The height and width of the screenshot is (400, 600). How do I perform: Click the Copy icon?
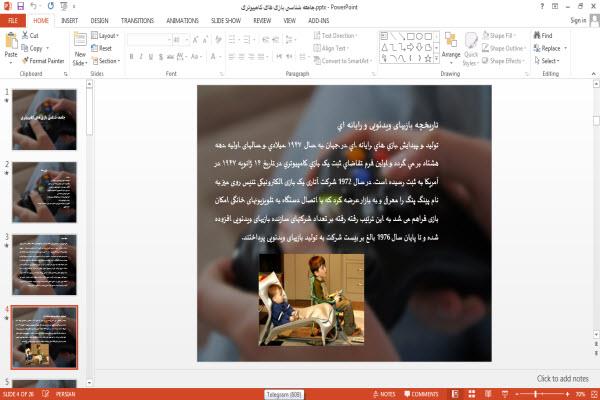(25, 48)
